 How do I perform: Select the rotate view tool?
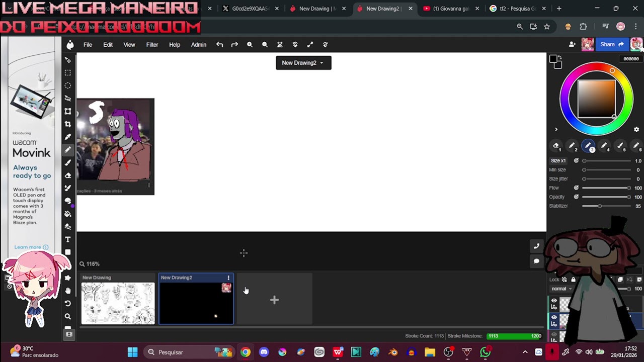coord(68,303)
